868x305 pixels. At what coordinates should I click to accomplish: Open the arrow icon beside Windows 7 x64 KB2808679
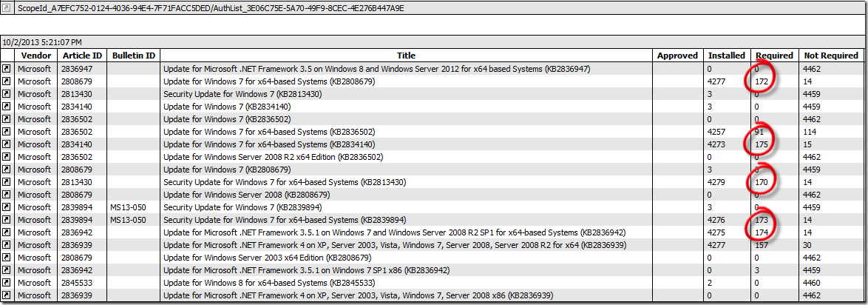pos(7,81)
